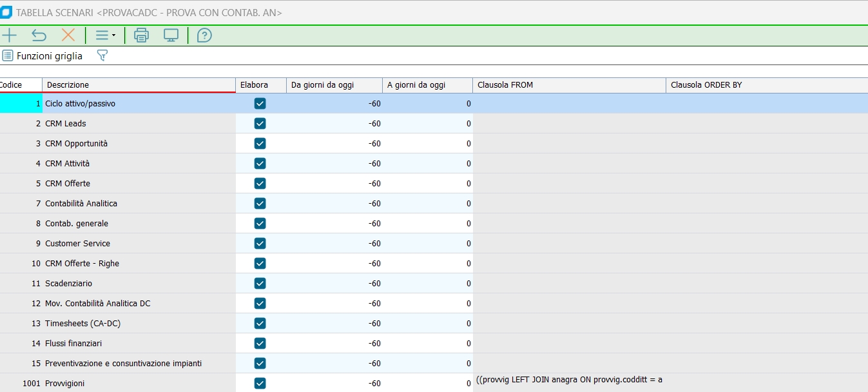
Task: Click the undo arrow toolbar icon
Action: pyautogui.click(x=39, y=35)
